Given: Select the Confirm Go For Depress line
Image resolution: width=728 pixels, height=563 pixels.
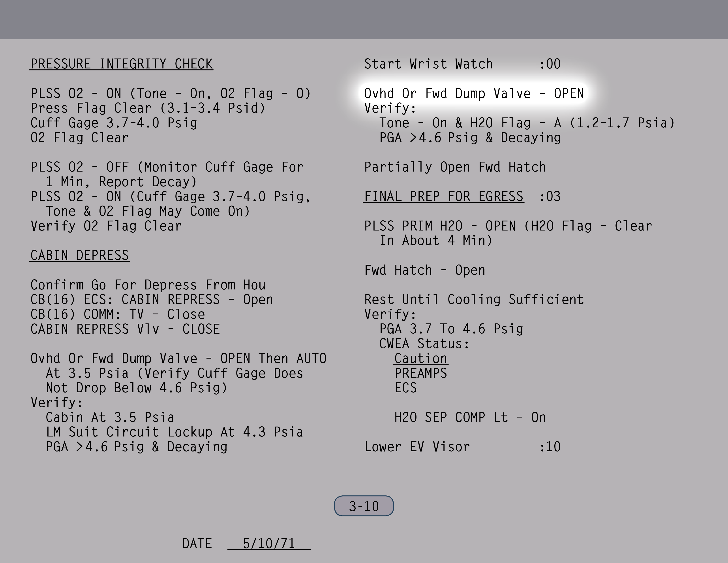Looking at the screenshot, I should pyautogui.click(x=148, y=285).
